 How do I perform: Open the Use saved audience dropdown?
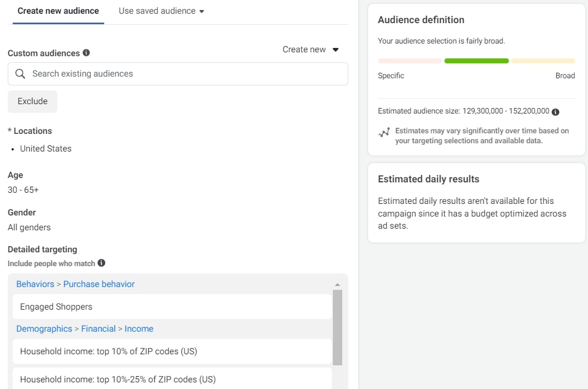point(161,11)
